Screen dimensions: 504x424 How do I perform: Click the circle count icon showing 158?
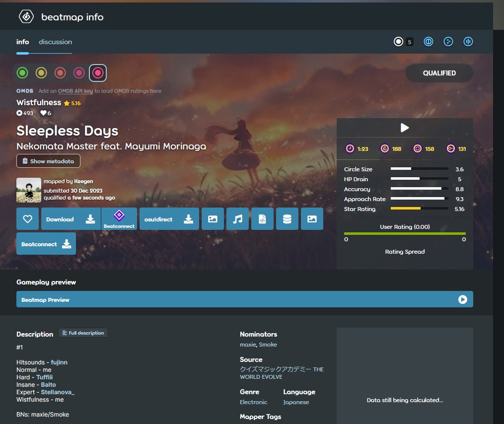coord(417,148)
